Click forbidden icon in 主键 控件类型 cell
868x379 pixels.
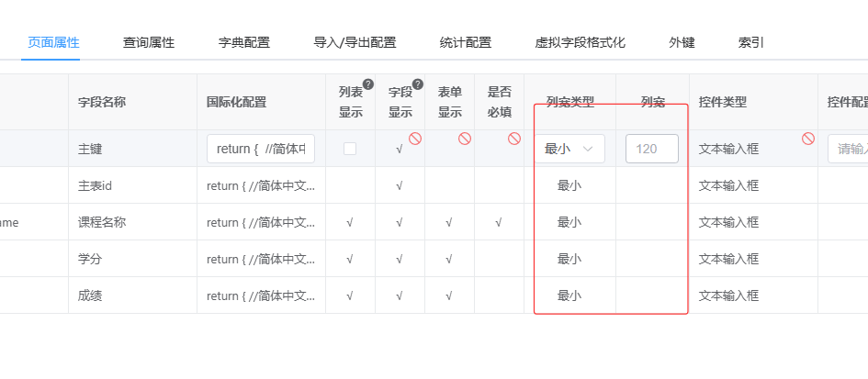(x=808, y=139)
